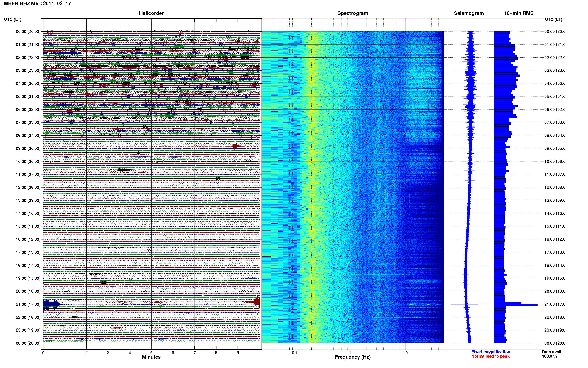Click the blue 'Fixed magnification' legend text
This screenshot has width=588, height=368.
click(491, 352)
